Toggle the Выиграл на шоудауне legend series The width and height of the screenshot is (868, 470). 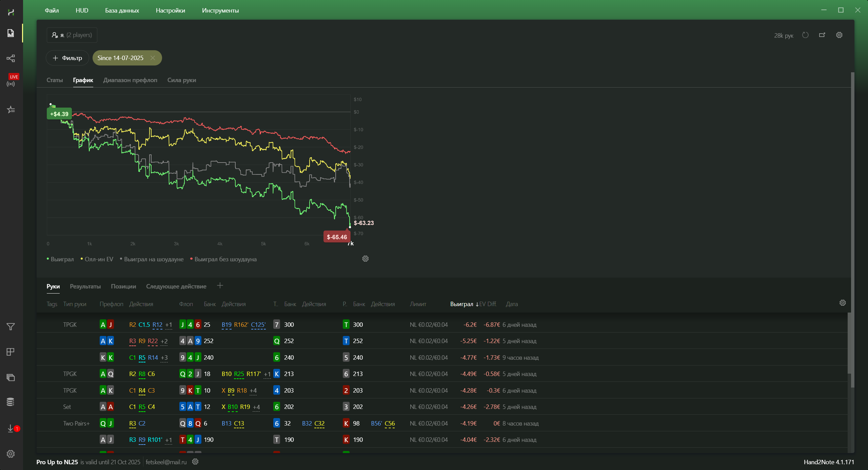click(152, 259)
